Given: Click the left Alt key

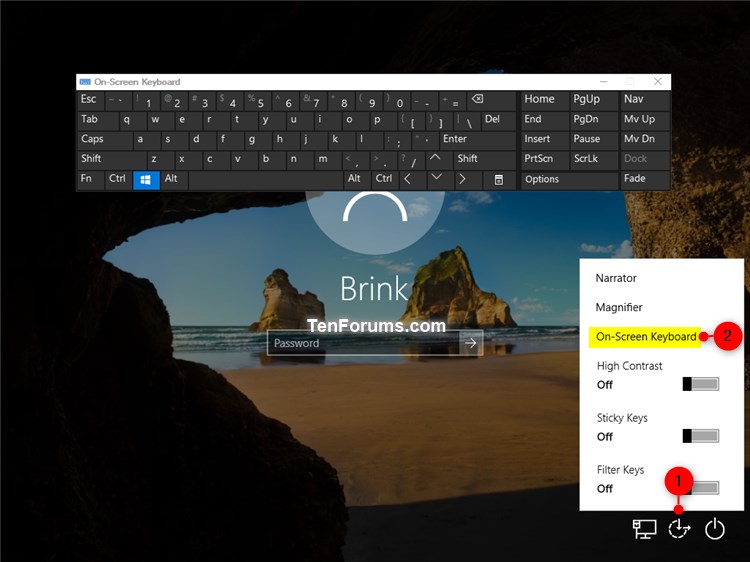Looking at the screenshot, I should pyautogui.click(x=174, y=180).
